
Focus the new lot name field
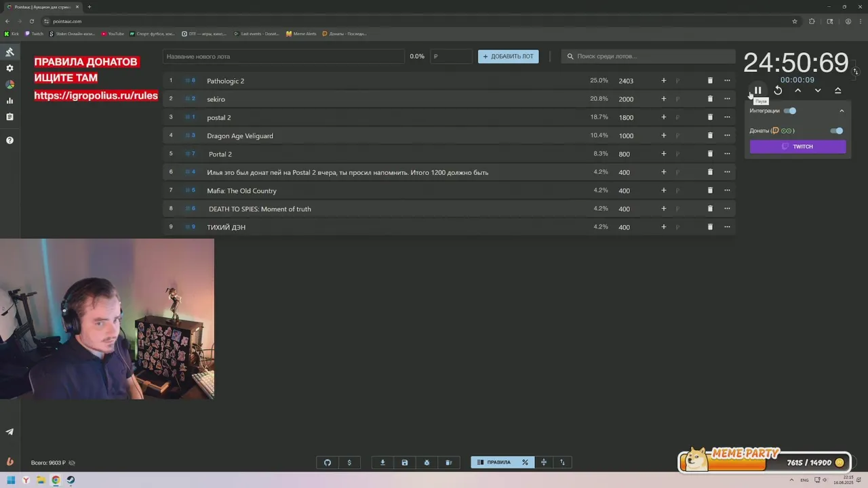point(283,56)
